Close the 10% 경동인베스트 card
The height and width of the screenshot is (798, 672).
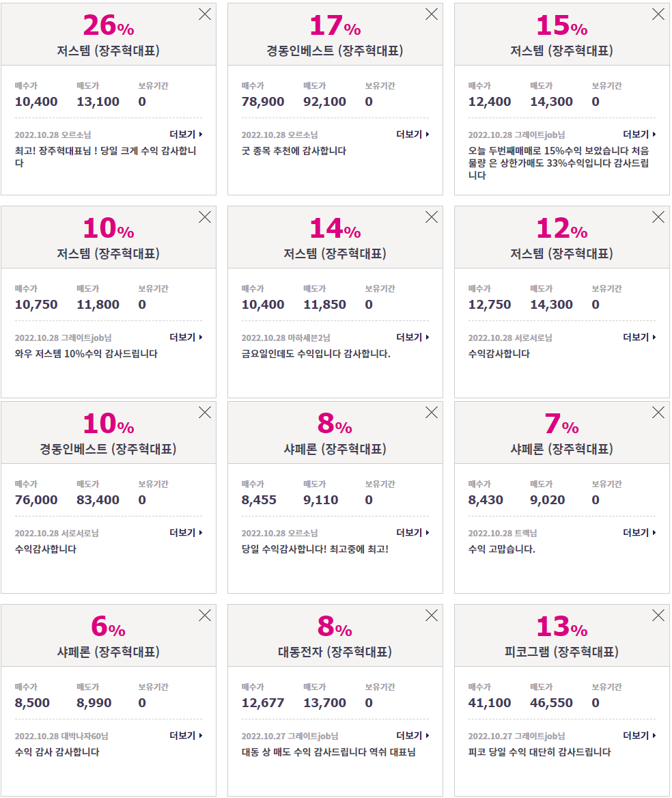204,413
